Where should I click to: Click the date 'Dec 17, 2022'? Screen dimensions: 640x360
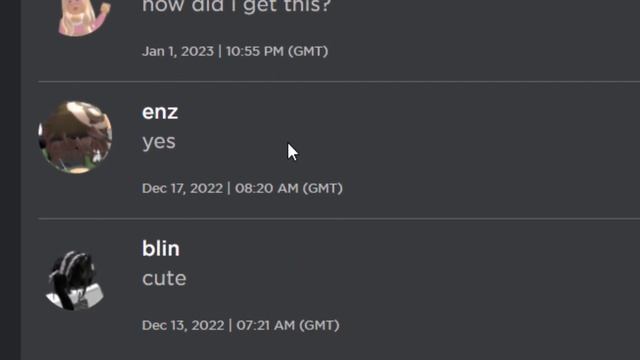[182, 189]
